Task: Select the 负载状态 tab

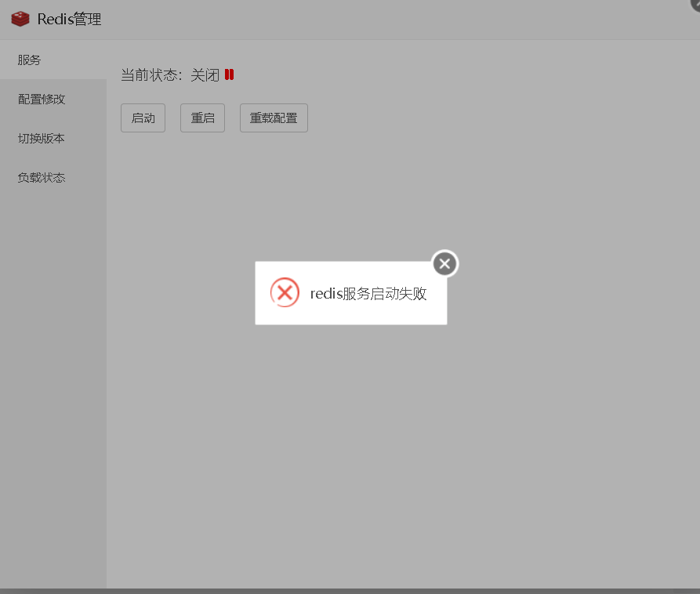Action: coord(53,178)
